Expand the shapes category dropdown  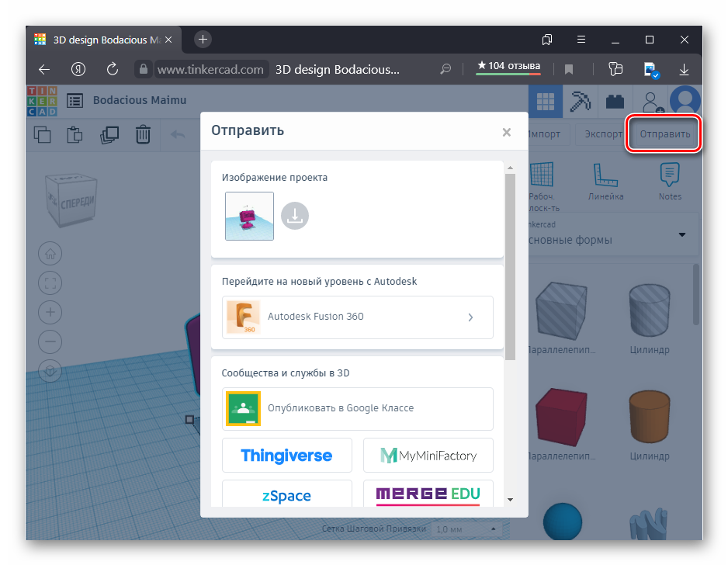pyautogui.click(x=682, y=234)
